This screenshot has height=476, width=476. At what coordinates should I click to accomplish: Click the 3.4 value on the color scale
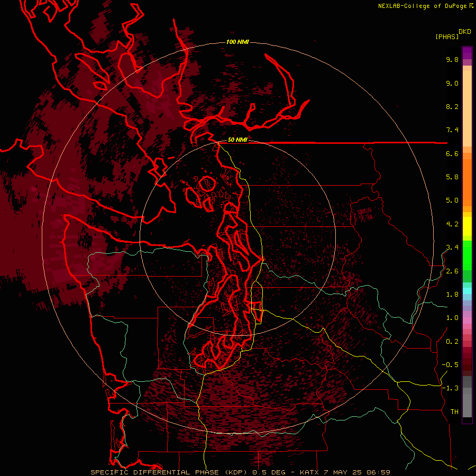(452, 248)
